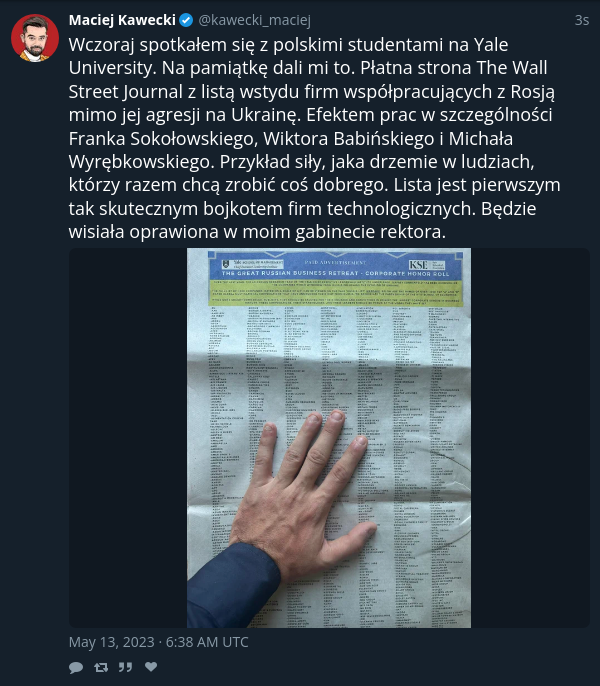600x686 pixels.
Task: Click the KSE logo in the photo
Action: (x=418, y=265)
